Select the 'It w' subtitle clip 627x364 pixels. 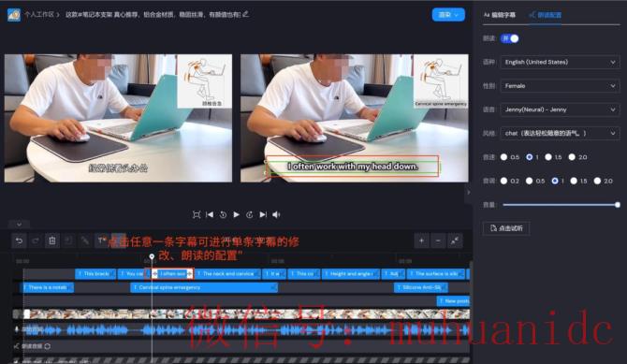pyautogui.click(x=274, y=273)
